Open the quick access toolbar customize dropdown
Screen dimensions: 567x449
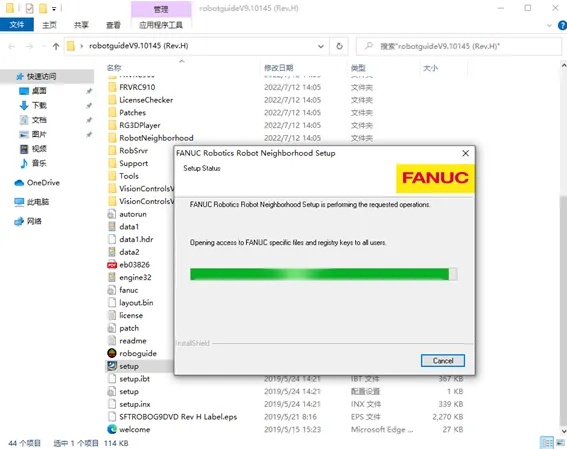click(54, 8)
